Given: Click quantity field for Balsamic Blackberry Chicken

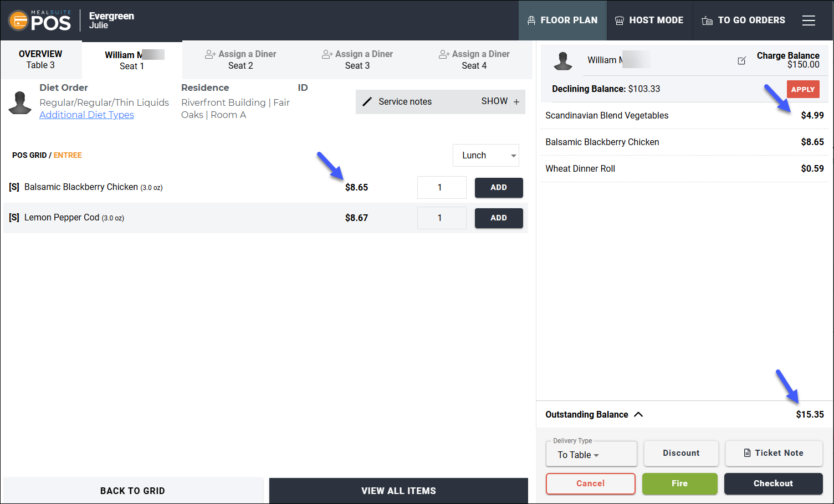Looking at the screenshot, I should coord(442,188).
